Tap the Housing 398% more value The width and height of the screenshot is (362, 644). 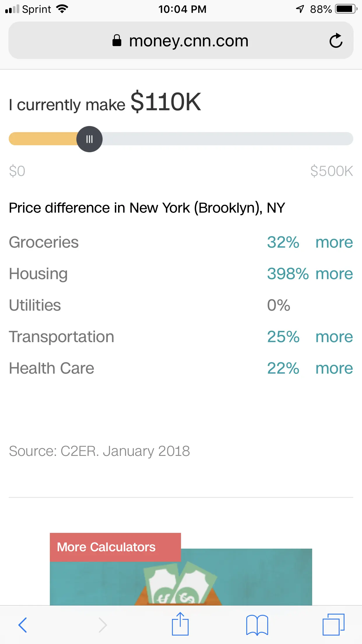pyautogui.click(x=310, y=274)
